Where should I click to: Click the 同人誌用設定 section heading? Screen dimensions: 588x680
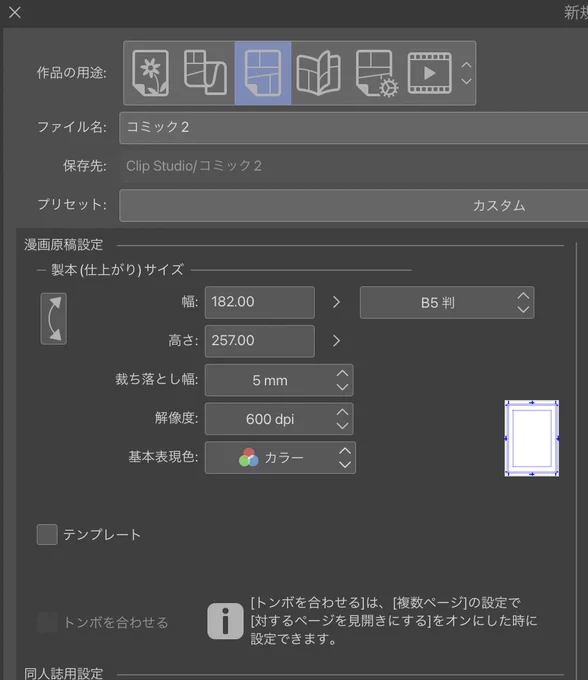(64, 673)
